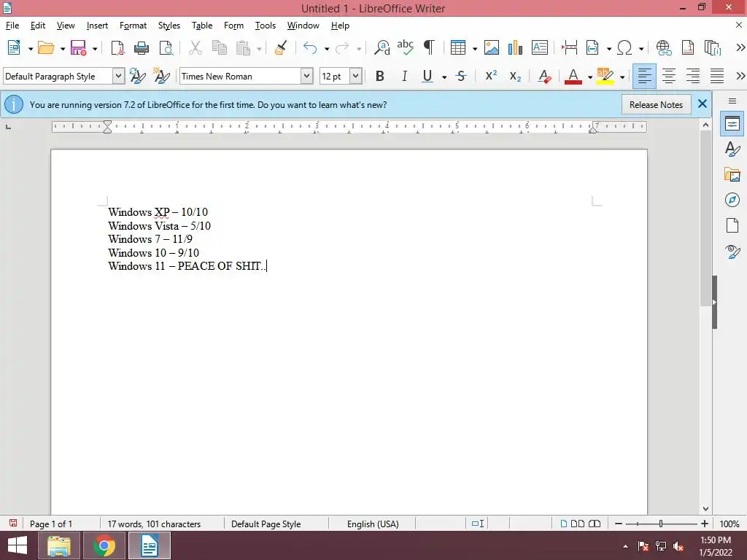The width and height of the screenshot is (747, 560).
Task: Set Align Right paragraph alignment
Action: (693, 76)
